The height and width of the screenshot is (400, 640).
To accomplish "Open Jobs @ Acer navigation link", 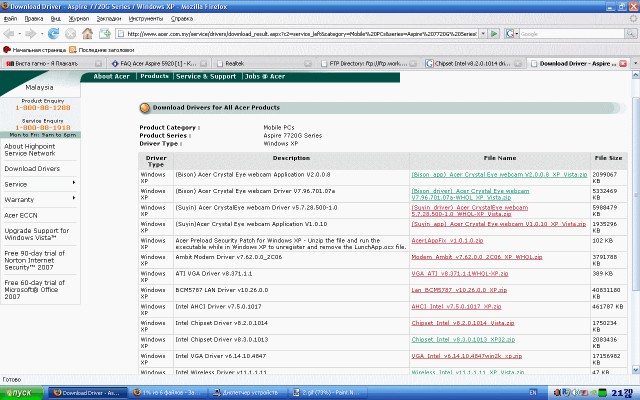I will [x=265, y=76].
